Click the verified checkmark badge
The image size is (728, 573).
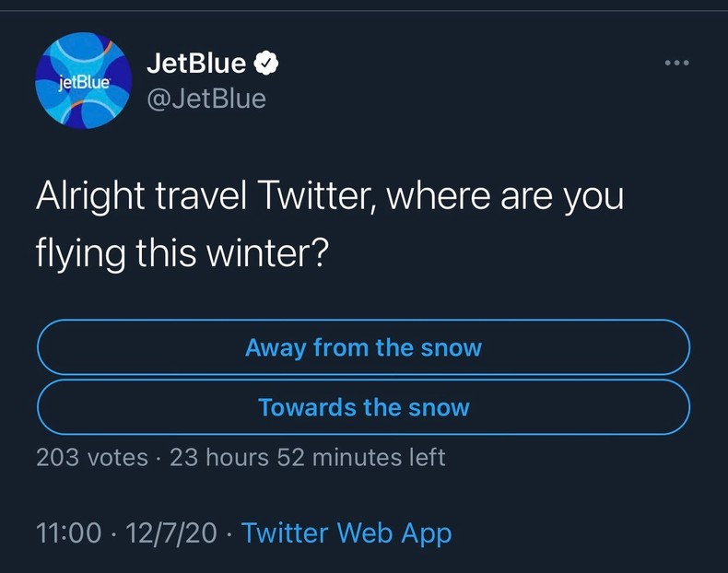pos(266,64)
